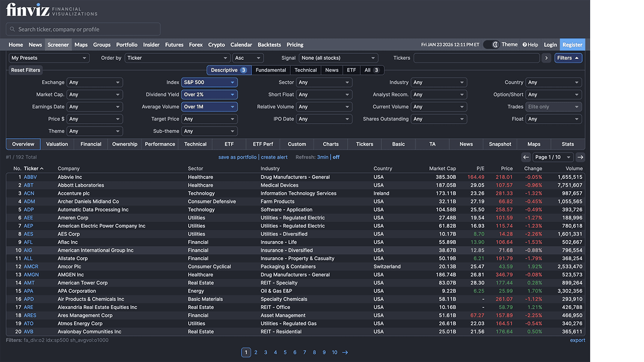Click the export link
The image size is (644, 362).
click(x=577, y=340)
